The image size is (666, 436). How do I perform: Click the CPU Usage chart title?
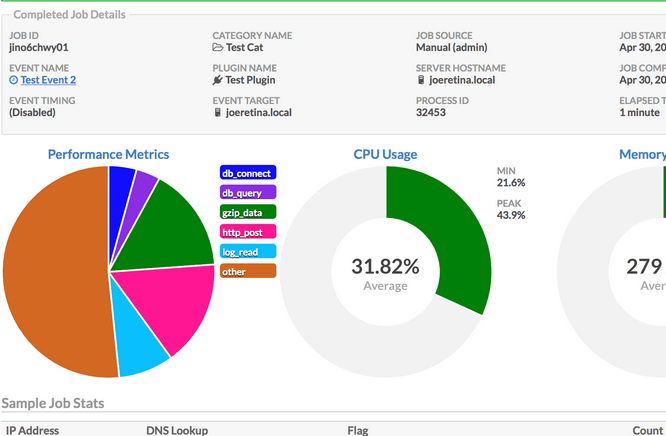pyautogui.click(x=385, y=154)
